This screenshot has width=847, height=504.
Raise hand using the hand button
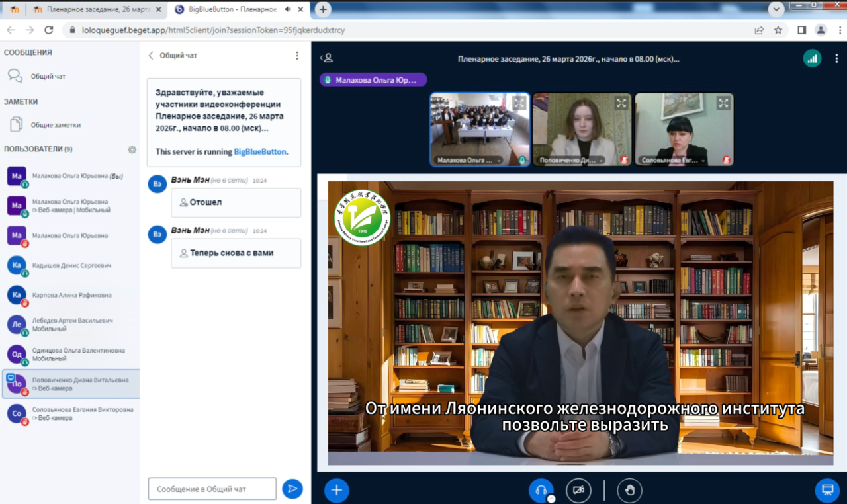click(629, 490)
